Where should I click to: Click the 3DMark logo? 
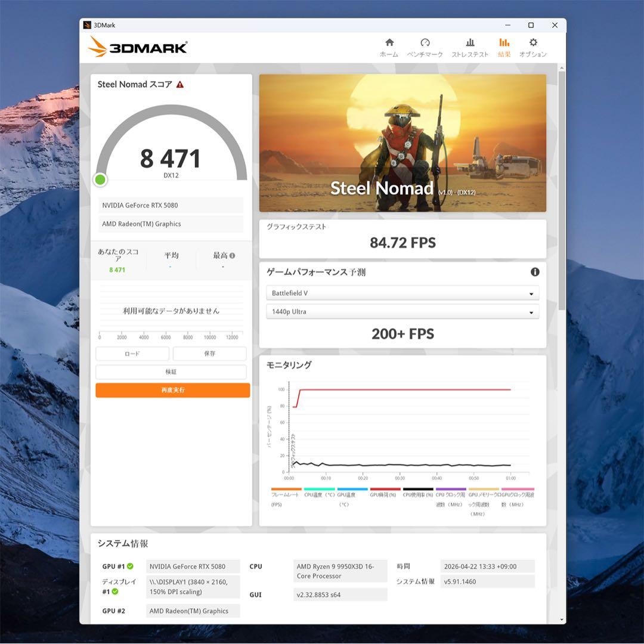click(x=138, y=47)
